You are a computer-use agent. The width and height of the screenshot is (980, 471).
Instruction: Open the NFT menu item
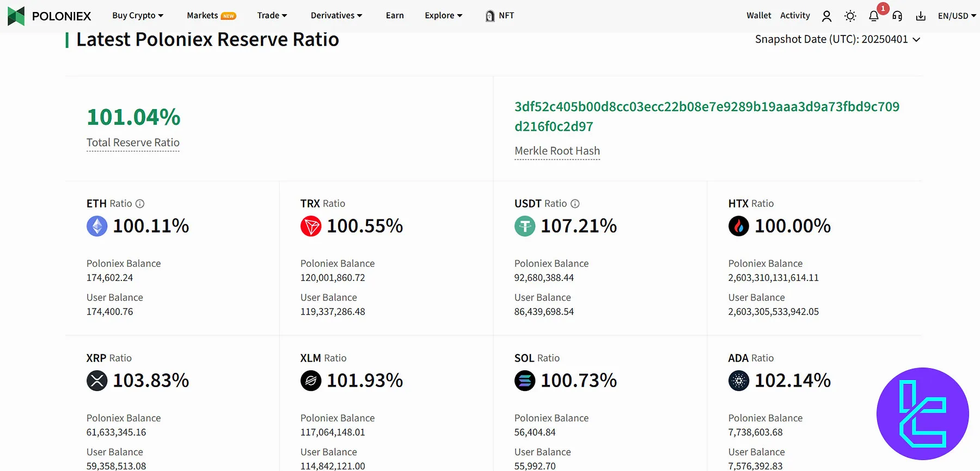pos(506,16)
